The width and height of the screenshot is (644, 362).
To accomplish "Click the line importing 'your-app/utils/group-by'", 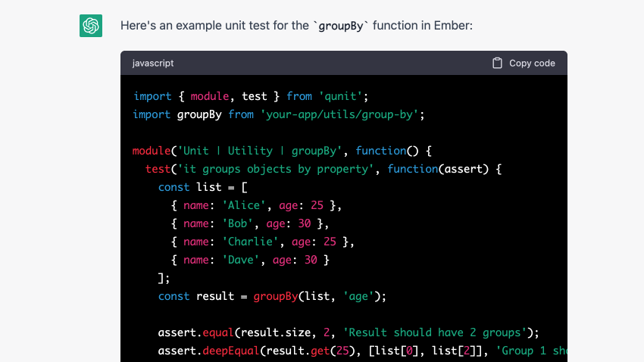I will pyautogui.click(x=279, y=114).
